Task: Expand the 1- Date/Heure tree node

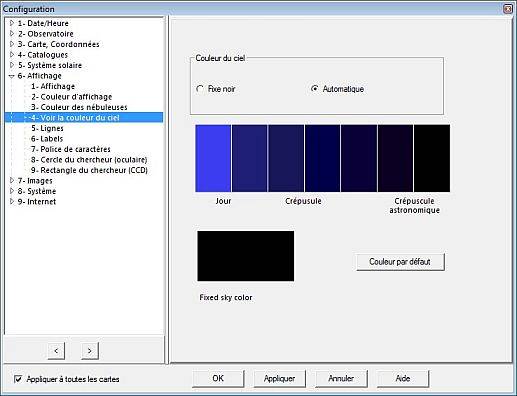Action: [x=12, y=23]
